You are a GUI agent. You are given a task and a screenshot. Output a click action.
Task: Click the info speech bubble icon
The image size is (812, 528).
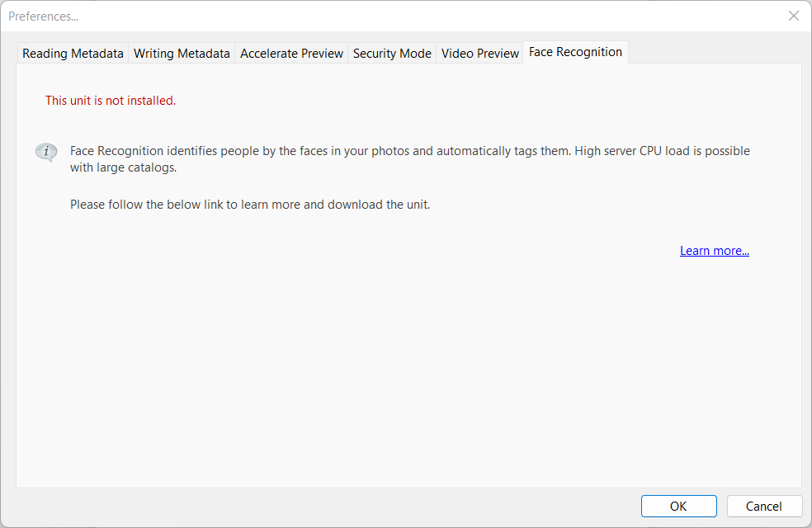click(46, 152)
